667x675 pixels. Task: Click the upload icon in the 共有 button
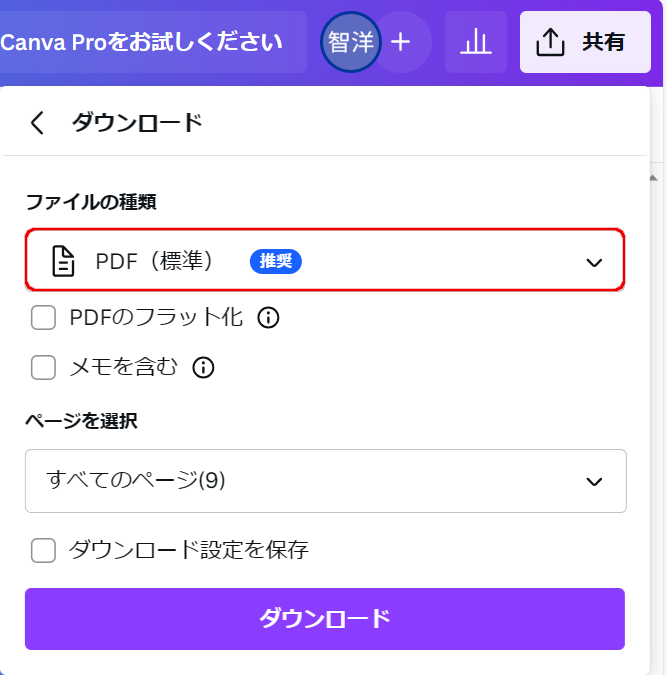point(550,42)
